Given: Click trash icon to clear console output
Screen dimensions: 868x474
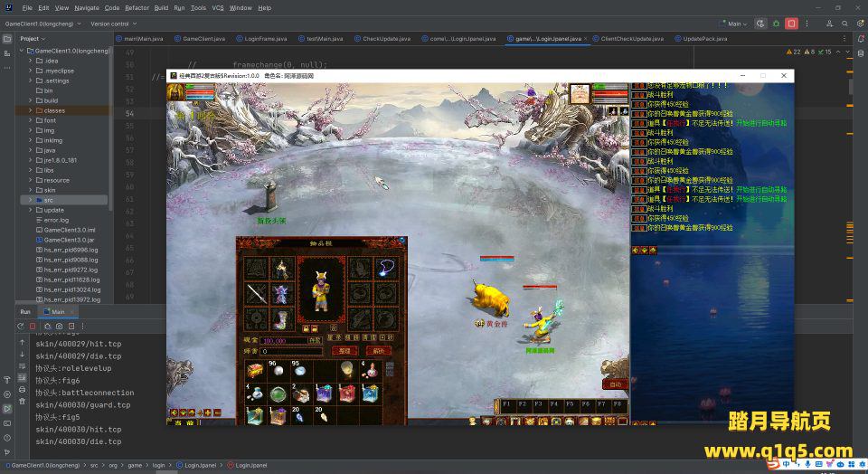Looking at the screenshot, I should (22, 403).
